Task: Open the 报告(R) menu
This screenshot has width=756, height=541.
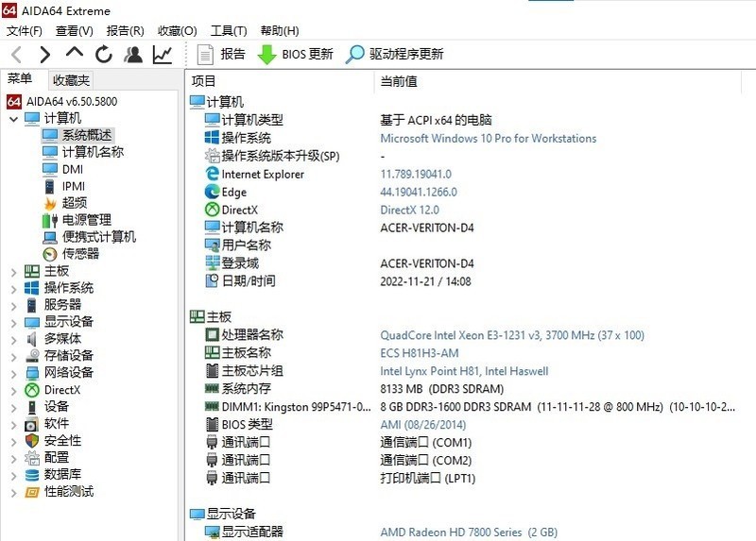Action: click(x=126, y=31)
